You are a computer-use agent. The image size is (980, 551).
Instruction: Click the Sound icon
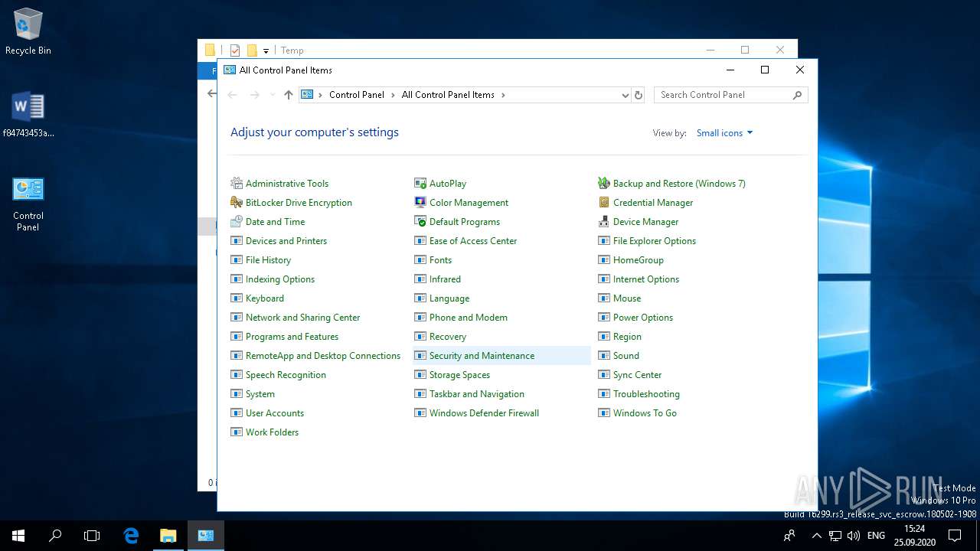[604, 356]
